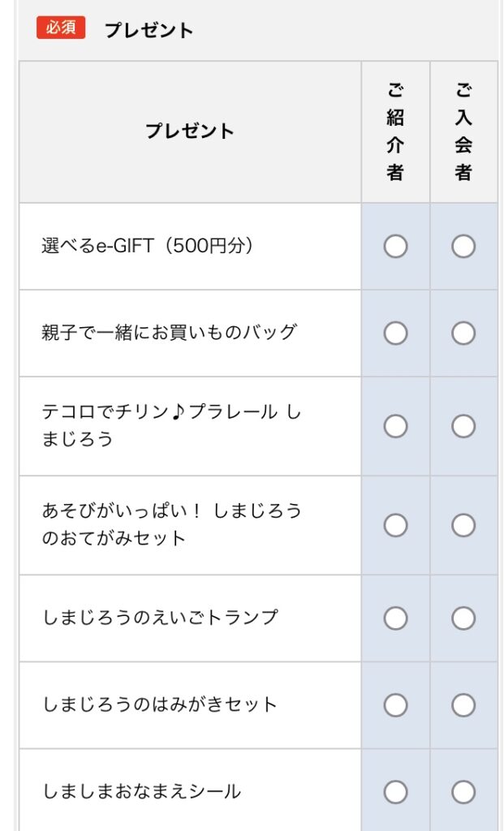Image resolution: width=504 pixels, height=831 pixels.
Task: Choose えいごトランプ for ご入会者
Action: click(x=463, y=618)
